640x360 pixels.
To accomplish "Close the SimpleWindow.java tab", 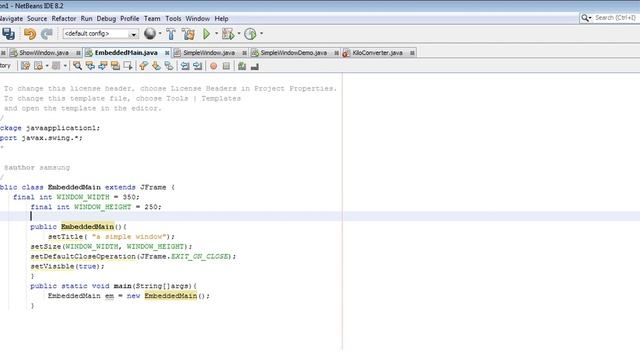I will tap(244, 53).
